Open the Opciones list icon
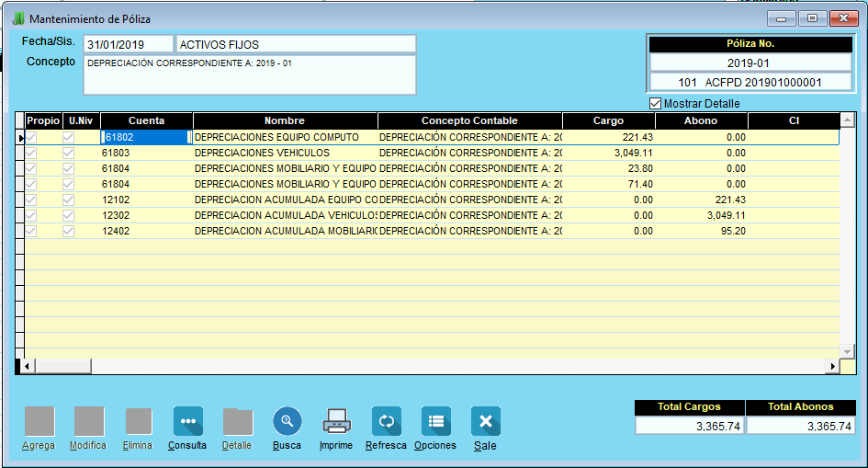The height and width of the screenshot is (468, 868). tap(435, 421)
